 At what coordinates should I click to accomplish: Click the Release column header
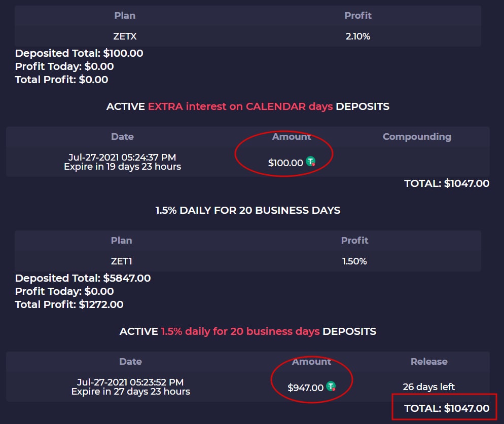point(429,361)
